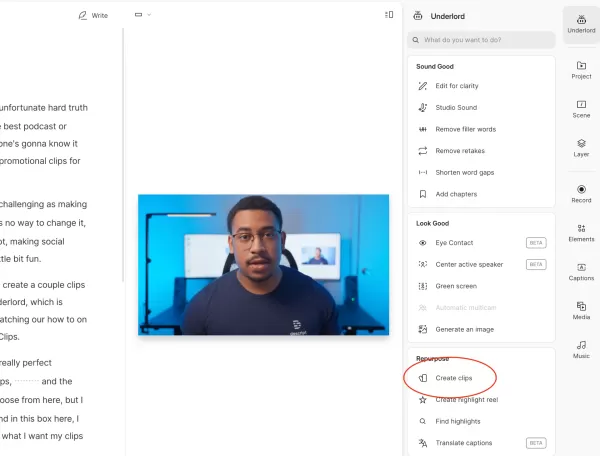Open the Scene sidebar panel
This screenshot has width=600, height=456.
click(x=581, y=109)
